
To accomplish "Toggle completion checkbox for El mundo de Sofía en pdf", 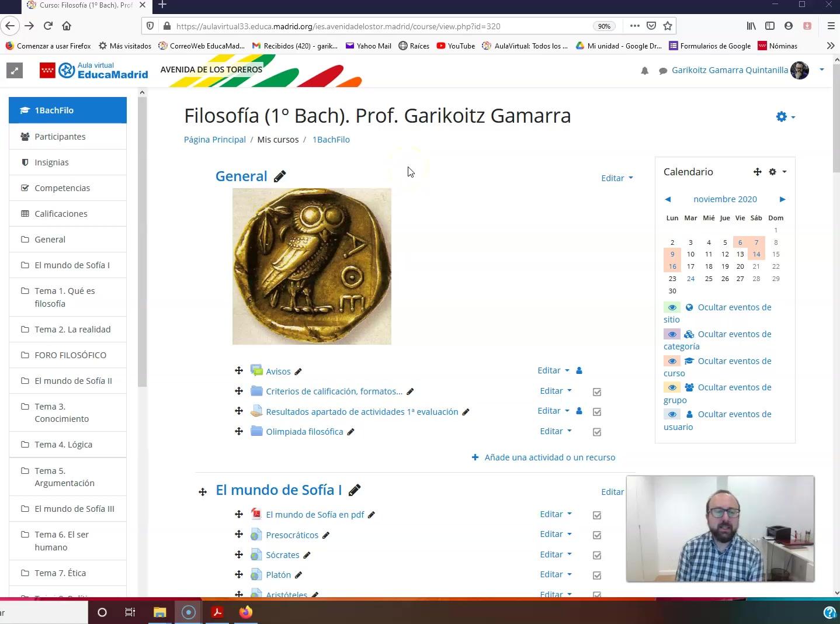I will [597, 515].
